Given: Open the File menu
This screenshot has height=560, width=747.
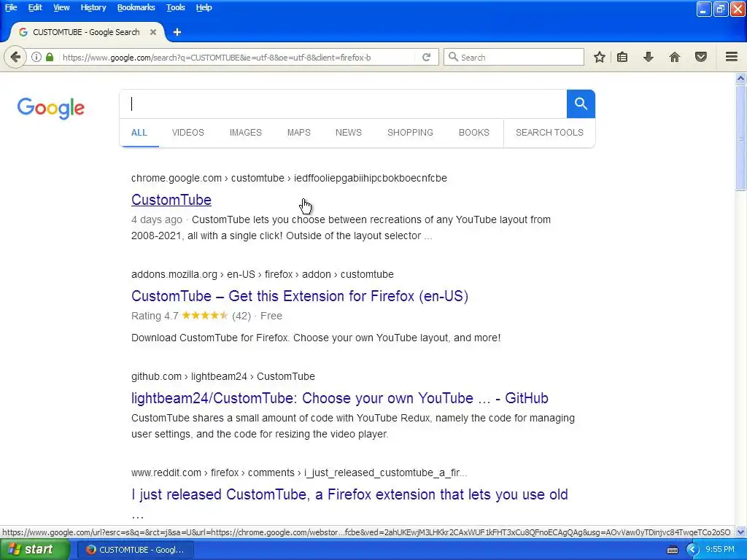Looking at the screenshot, I should point(11,7).
